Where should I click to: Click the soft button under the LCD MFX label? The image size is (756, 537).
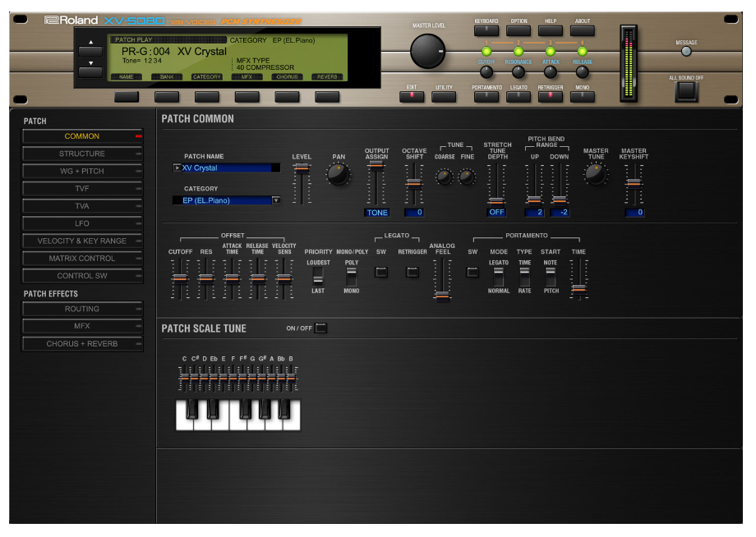tap(247, 97)
